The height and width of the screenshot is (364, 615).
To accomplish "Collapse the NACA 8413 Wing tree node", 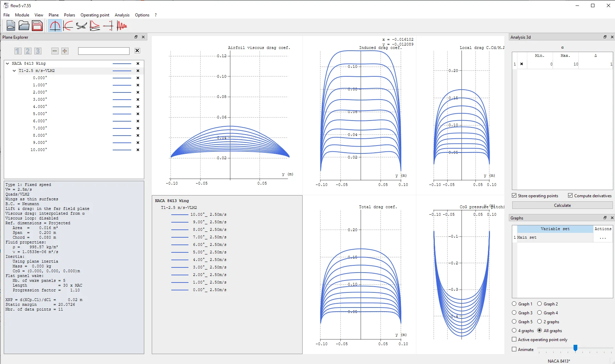I will tap(8, 63).
